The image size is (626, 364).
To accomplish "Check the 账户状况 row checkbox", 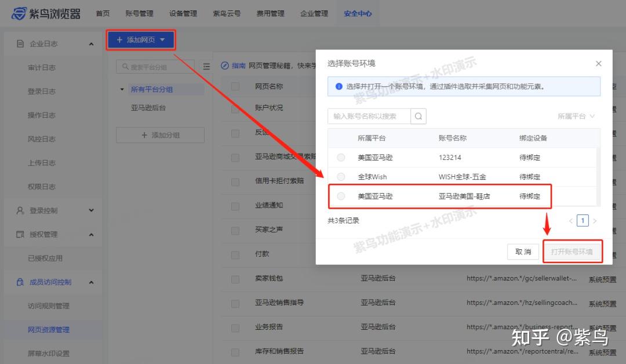I will pos(235,108).
